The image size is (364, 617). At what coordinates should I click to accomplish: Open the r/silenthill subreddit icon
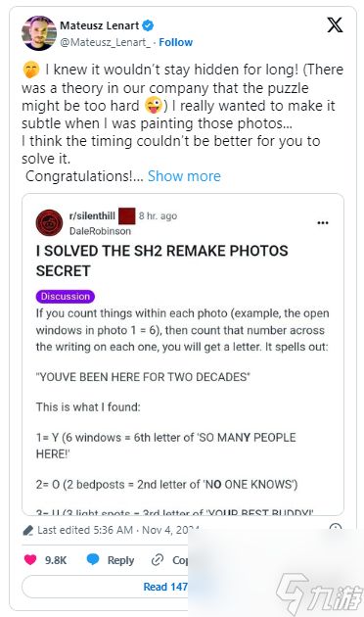(49, 222)
